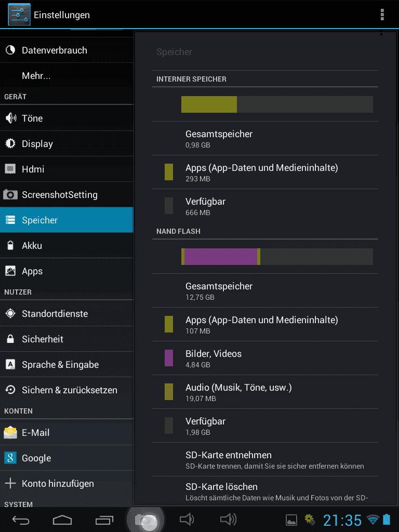Open the recent apps switcher
399x532 pixels.
coord(104,520)
